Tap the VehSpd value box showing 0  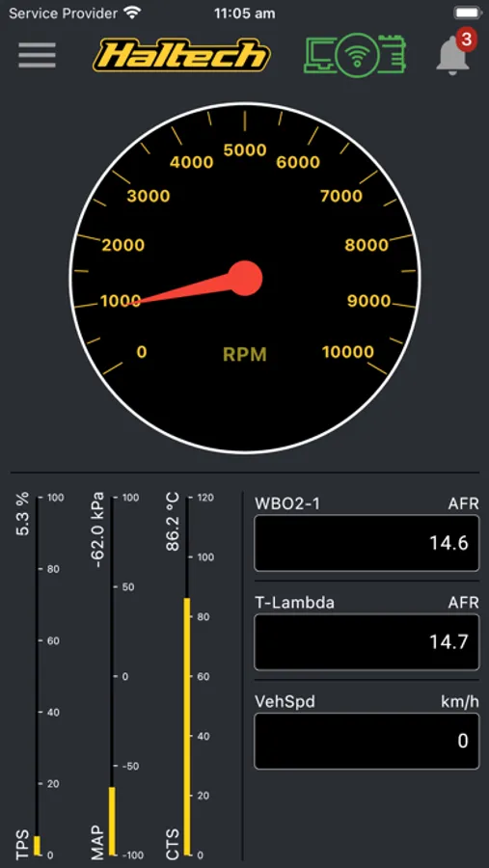tap(367, 742)
